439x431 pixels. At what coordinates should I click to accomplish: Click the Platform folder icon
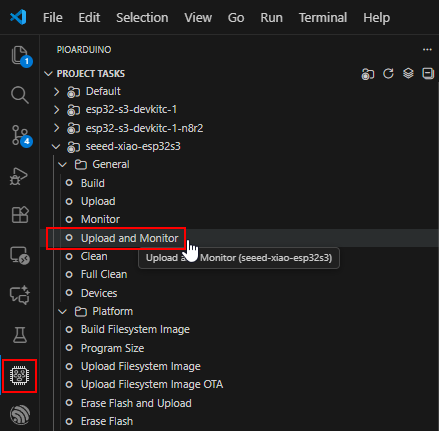tap(81, 311)
